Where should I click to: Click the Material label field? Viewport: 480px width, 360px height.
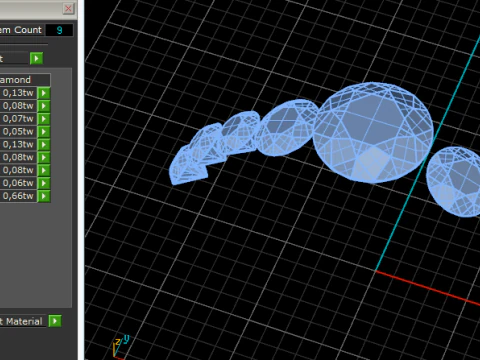tap(22, 321)
